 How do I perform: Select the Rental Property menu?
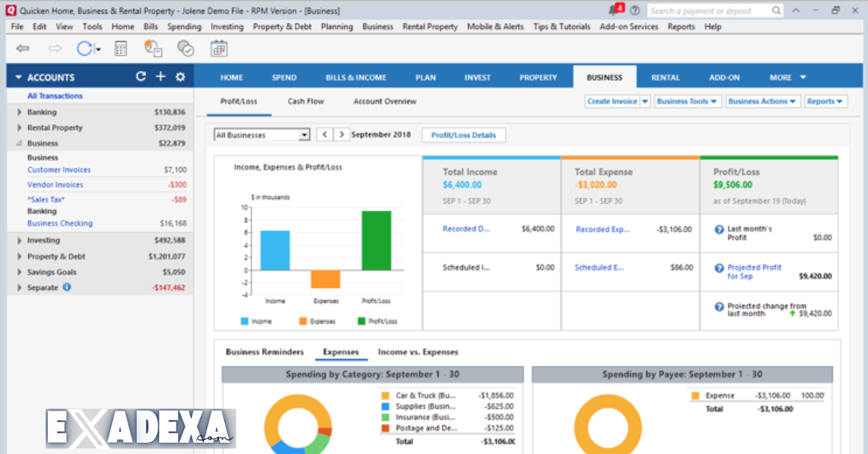[x=430, y=27]
